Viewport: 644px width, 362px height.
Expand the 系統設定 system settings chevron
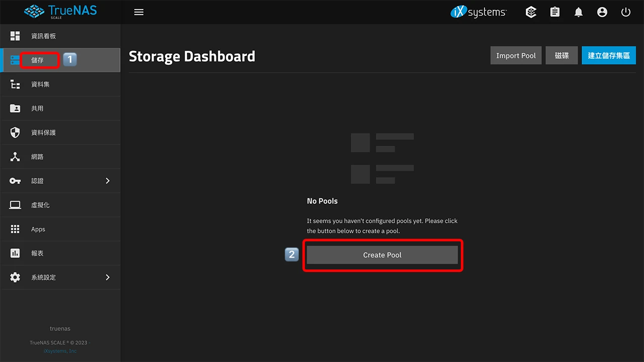(108, 278)
